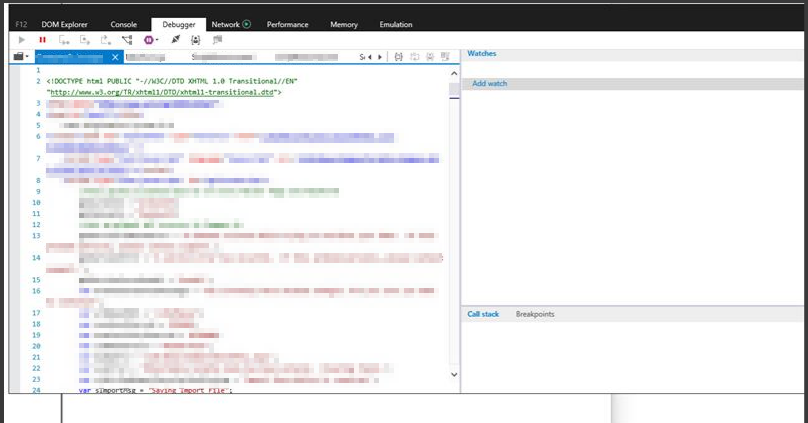Viewport: 808px width, 423px height.
Task: Toggle pretty print braces icon
Action: click(x=398, y=57)
